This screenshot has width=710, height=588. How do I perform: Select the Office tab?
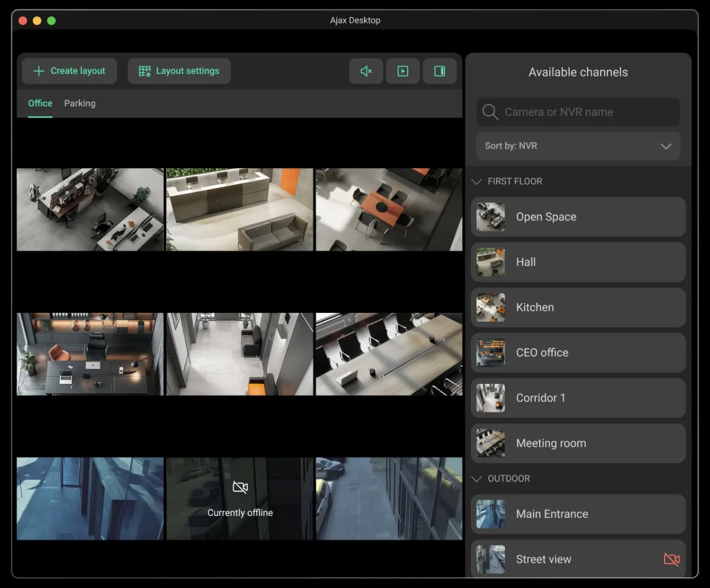click(x=40, y=104)
